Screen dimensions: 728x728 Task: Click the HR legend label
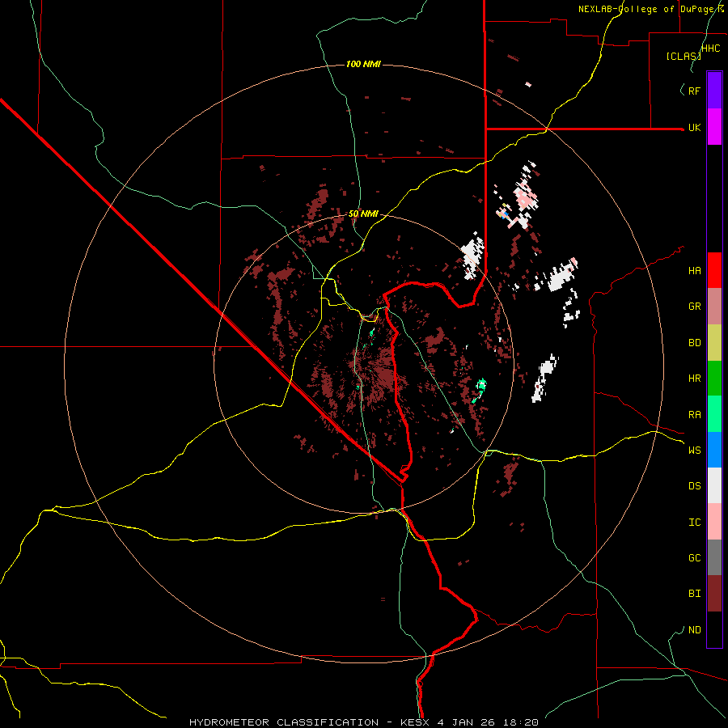click(694, 379)
